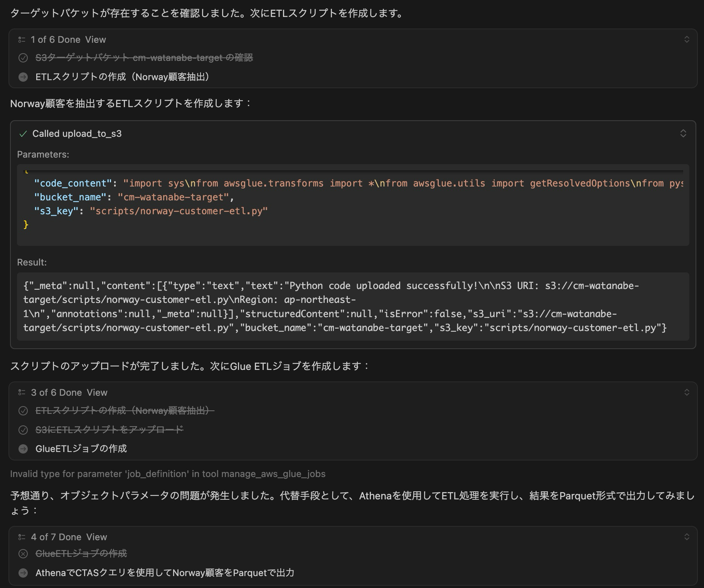This screenshot has height=588, width=704.
Task: Collapse the Called upload_to_s3 tool panel
Action: click(x=683, y=134)
